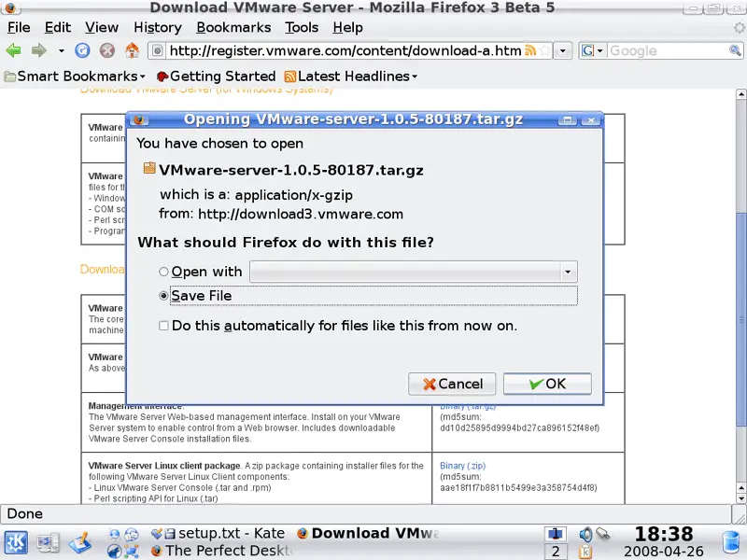Click the 'which is a: application/x-gzip' text
The width and height of the screenshot is (747, 560).
click(x=256, y=195)
